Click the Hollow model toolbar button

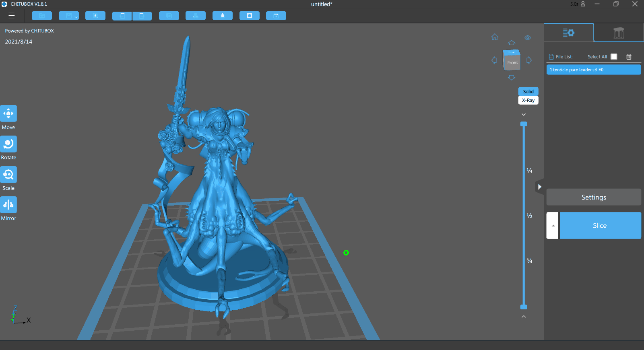[x=223, y=16]
